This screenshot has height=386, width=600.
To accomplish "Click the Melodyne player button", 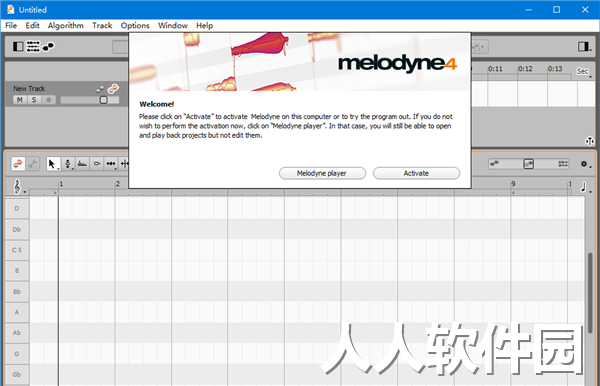I will (322, 173).
